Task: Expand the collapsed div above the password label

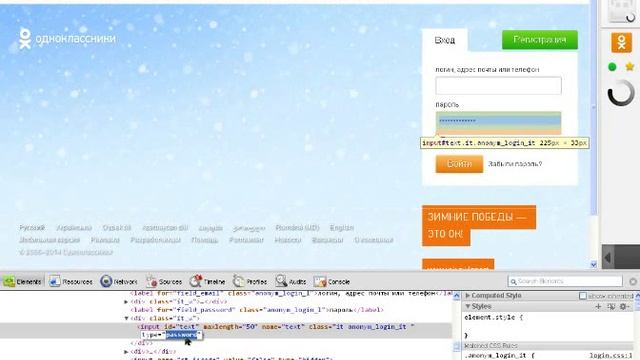Action: 126,302
